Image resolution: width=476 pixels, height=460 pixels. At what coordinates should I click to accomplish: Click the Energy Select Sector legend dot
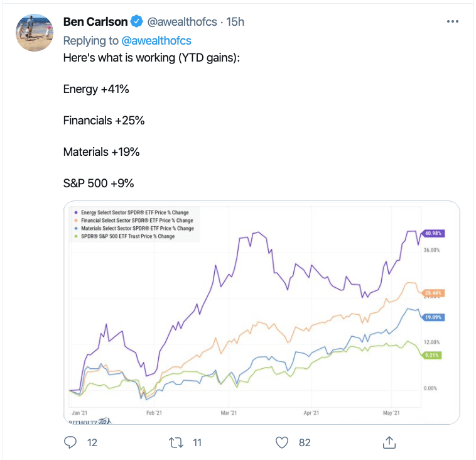click(76, 212)
